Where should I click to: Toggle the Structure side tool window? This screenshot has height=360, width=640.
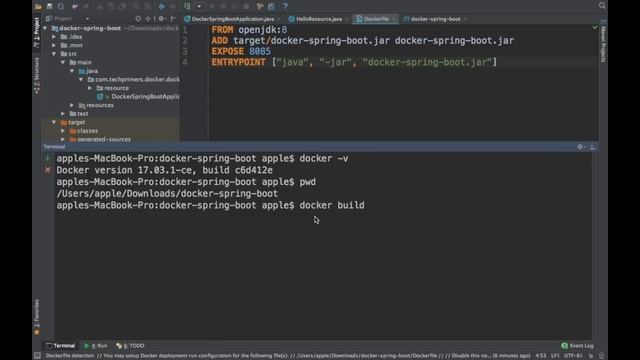point(37,76)
